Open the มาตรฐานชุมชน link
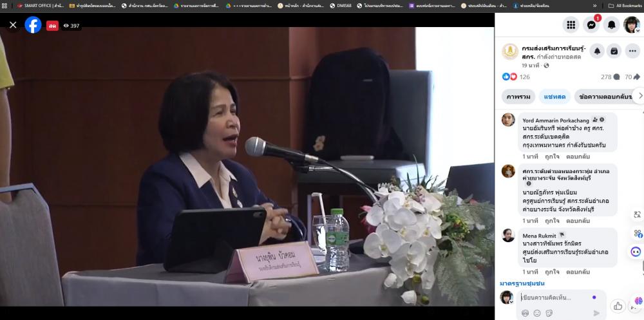Screen dimensions: 644x320 tap(522, 283)
